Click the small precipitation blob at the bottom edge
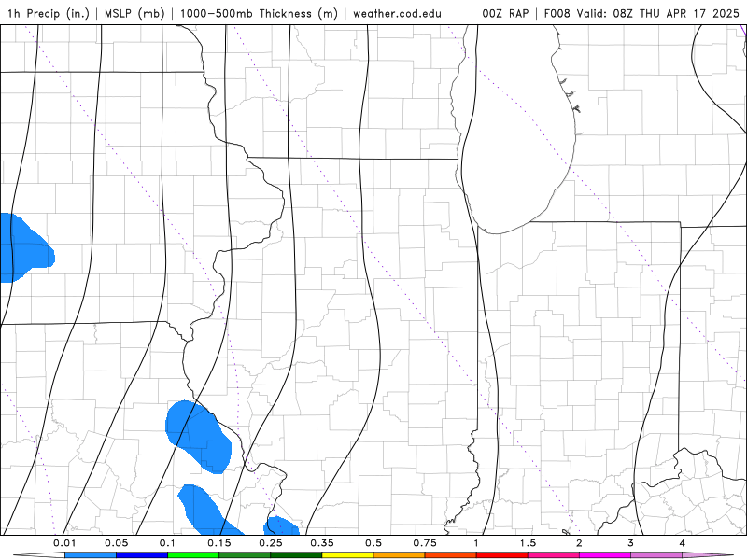The height and width of the screenshot is (560, 747). pos(281,525)
